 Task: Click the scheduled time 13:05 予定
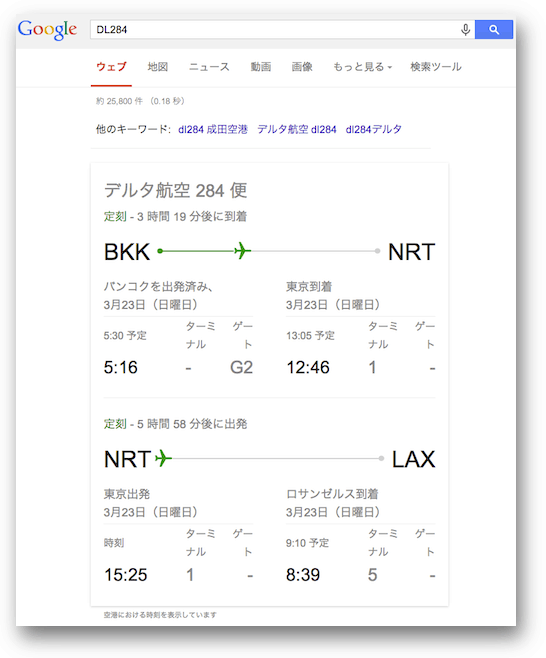coord(311,336)
